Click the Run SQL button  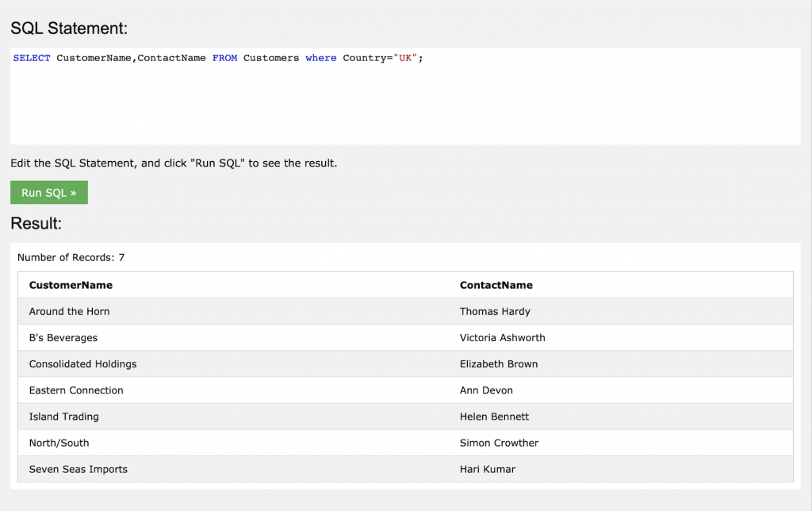(48, 193)
